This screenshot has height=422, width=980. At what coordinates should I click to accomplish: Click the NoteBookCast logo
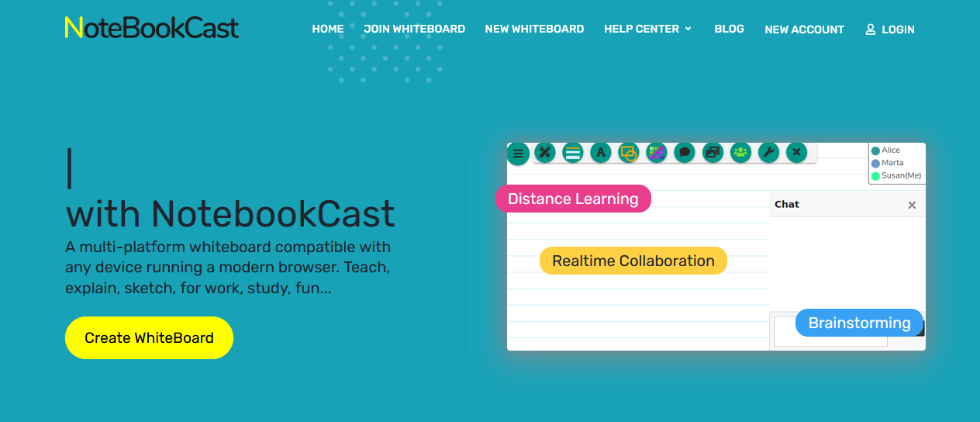(x=152, y=28)
